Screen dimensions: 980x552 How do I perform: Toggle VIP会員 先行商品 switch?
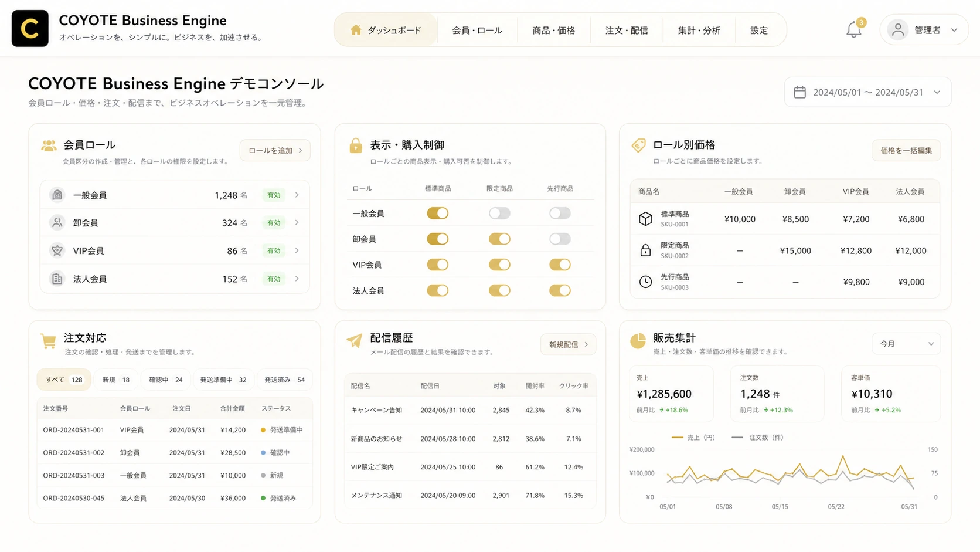point(560,265)
